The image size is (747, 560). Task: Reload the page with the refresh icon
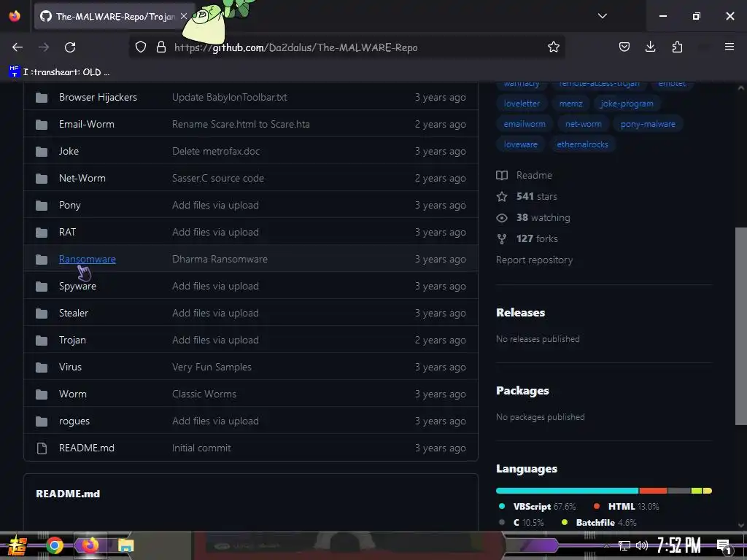(70, 47)
